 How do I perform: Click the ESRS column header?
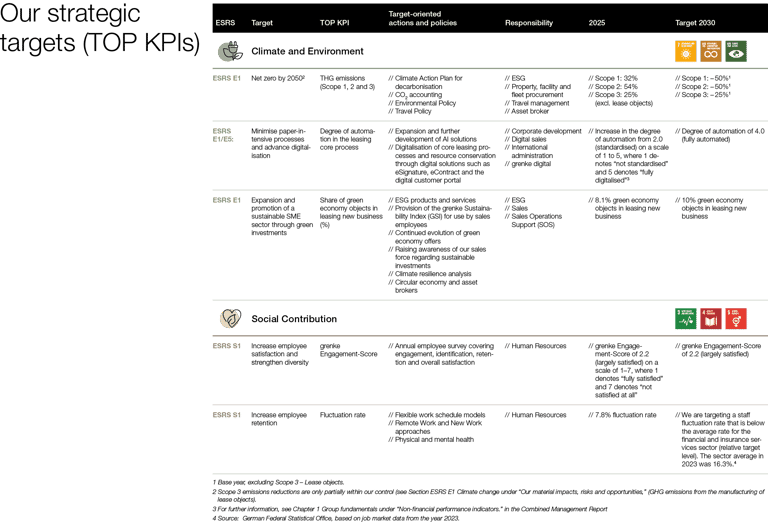click(x=226, y=21)
